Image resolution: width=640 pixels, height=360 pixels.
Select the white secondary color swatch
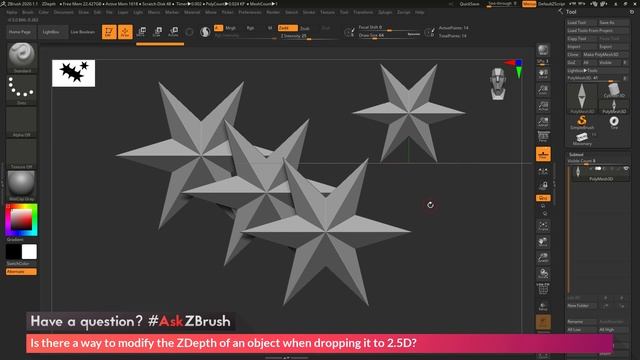click(29, 252)
